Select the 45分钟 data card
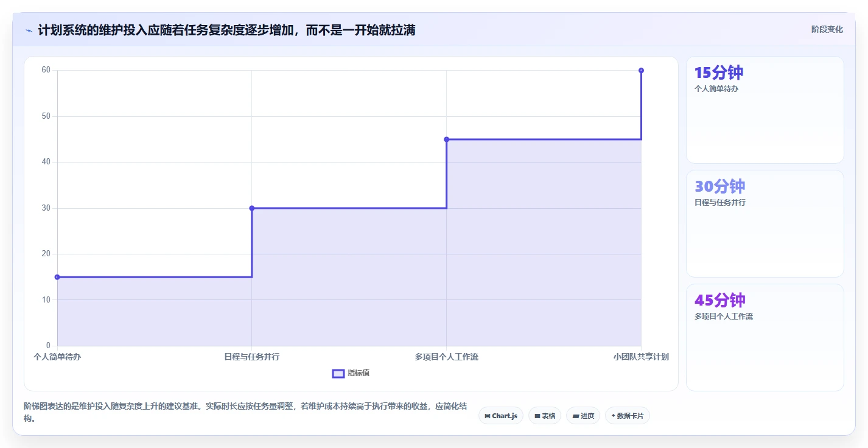The image size is (868, 448). (765, 338)
